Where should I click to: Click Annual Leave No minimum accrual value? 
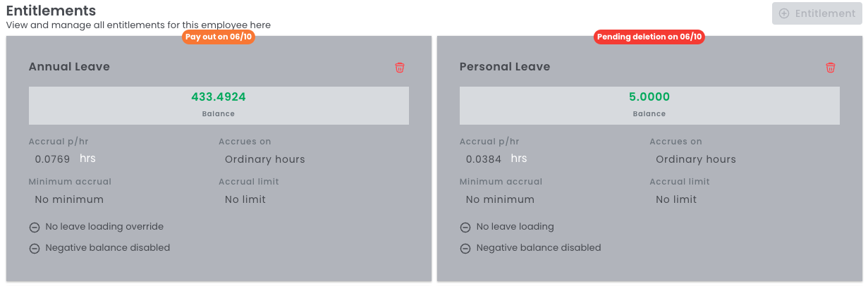coord(69,199)
